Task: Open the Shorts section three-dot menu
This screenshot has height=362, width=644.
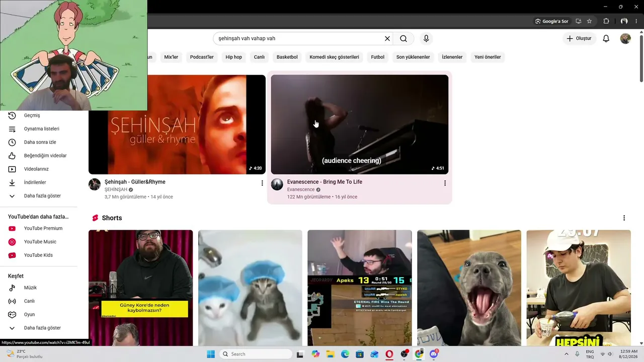Action: coord(624,218)
